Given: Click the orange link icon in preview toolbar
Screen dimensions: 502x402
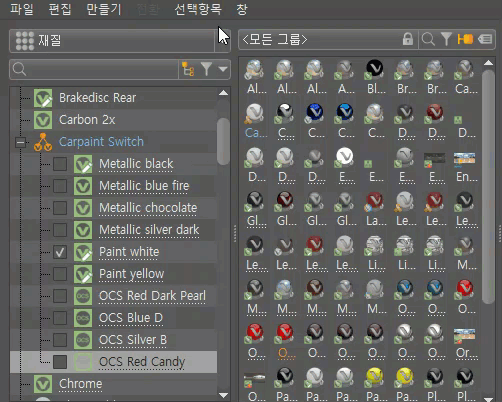Looking at the screenshot, I should (465, 39).
